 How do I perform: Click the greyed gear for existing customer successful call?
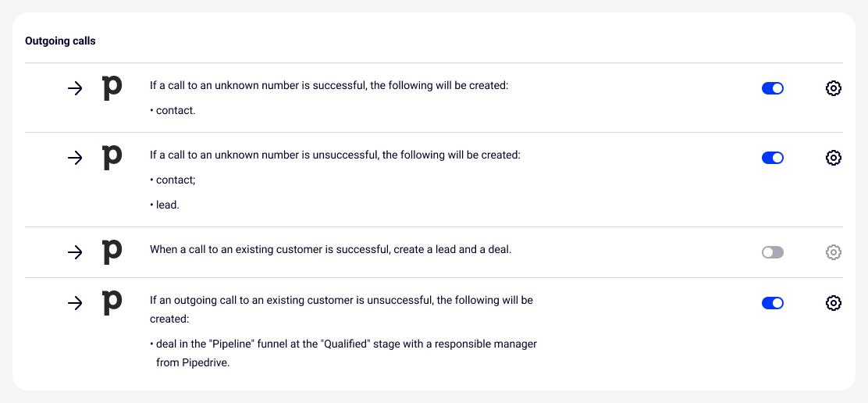pos(833,252)
